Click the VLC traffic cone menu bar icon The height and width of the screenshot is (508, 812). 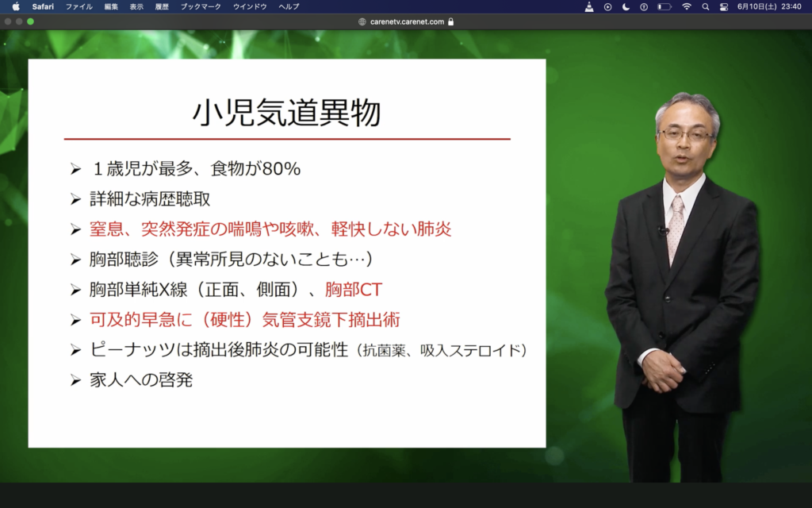(589, 6)
